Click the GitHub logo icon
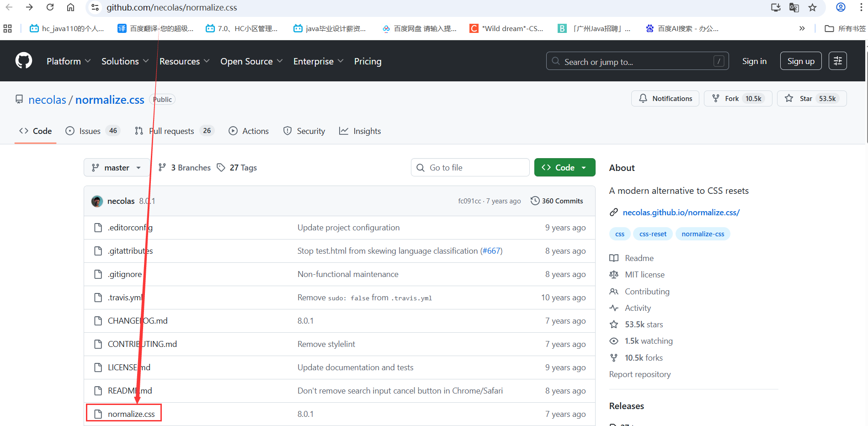Screen dimensions: 868x426 24,61
